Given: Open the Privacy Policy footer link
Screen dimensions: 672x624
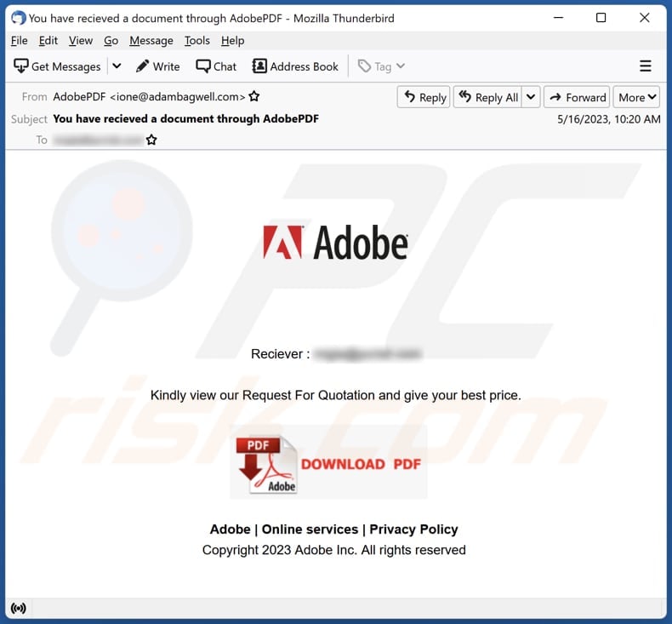Looking at the screenshot, I should [413, 530].
